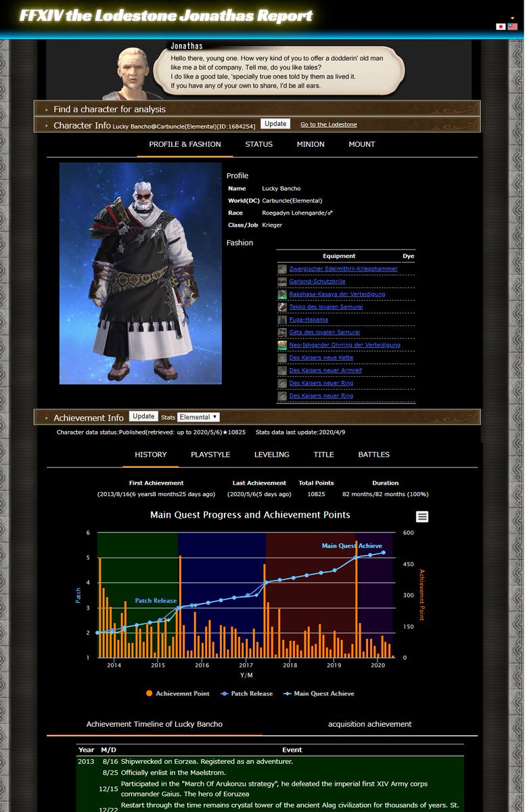
Task: Open Geta des loyalen Samurai link
Action: [324, 332]
